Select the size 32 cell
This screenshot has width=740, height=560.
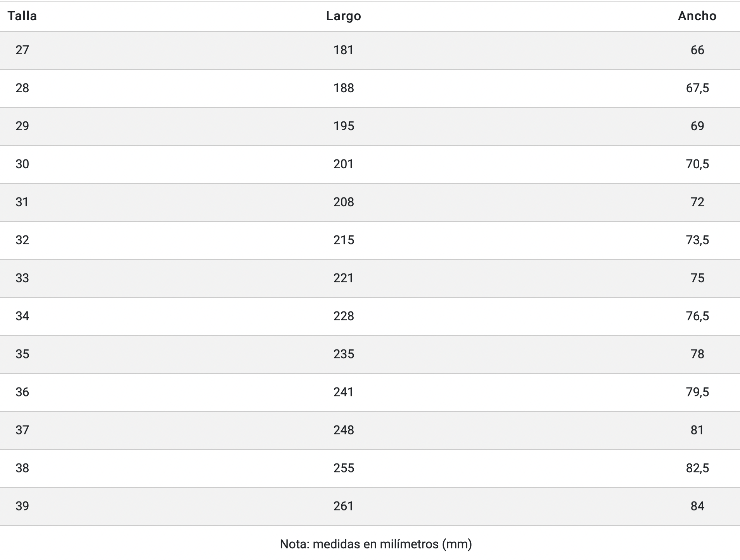[x=22, y=240]
